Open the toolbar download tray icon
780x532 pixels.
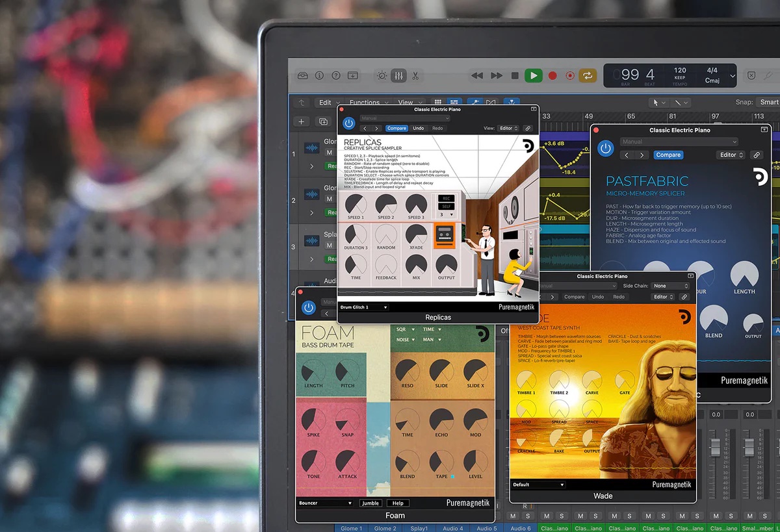pyautogui.click(x=352, y=75)
